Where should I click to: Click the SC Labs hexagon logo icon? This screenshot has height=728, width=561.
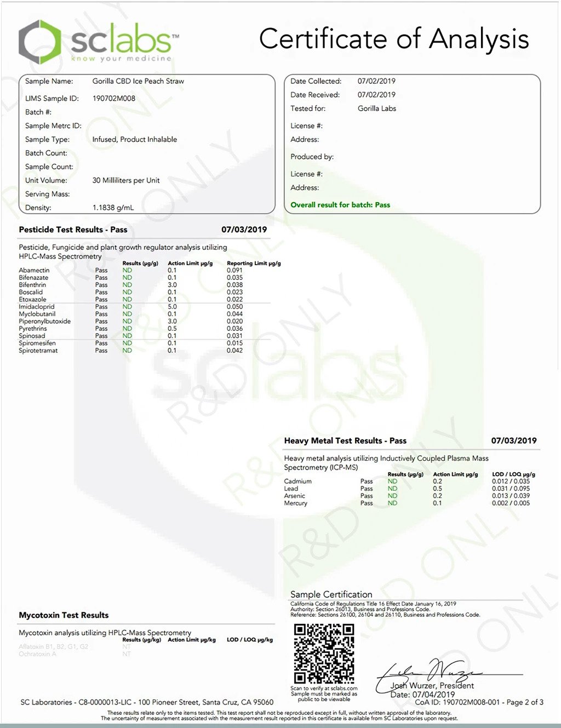[39, 42]
